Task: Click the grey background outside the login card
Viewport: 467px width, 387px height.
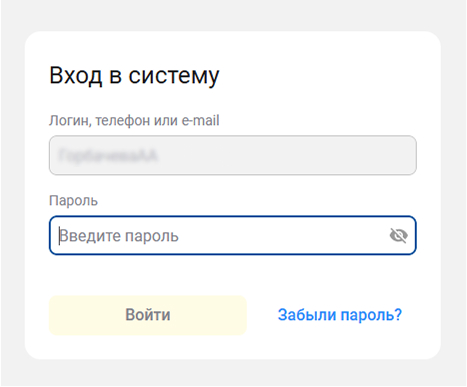Action: click(x=233, y=15)
